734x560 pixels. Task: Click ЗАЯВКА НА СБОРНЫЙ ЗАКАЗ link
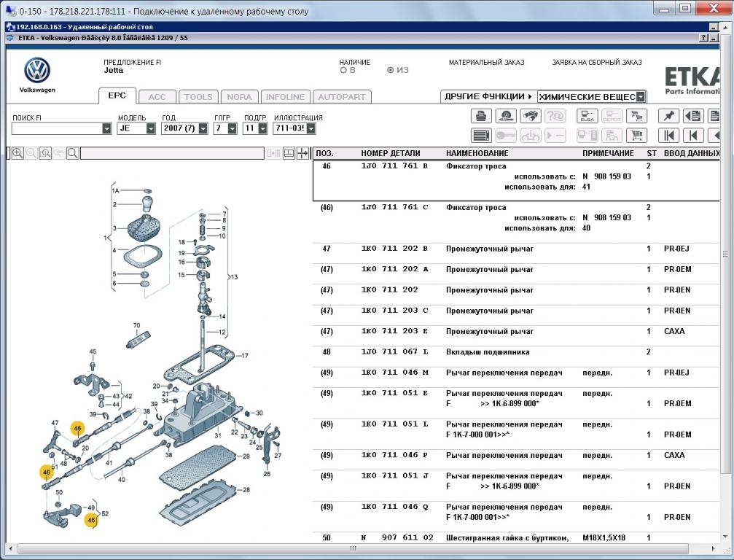tap(597, 62)
